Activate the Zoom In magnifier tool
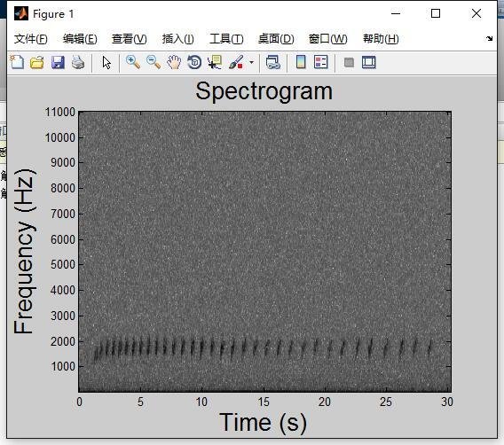 (x=133, y=62)
